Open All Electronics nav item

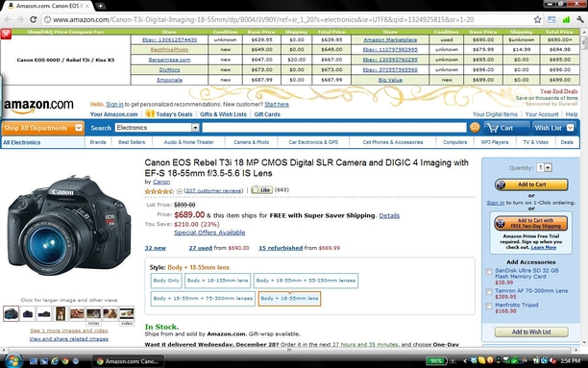tap(22, 142)
